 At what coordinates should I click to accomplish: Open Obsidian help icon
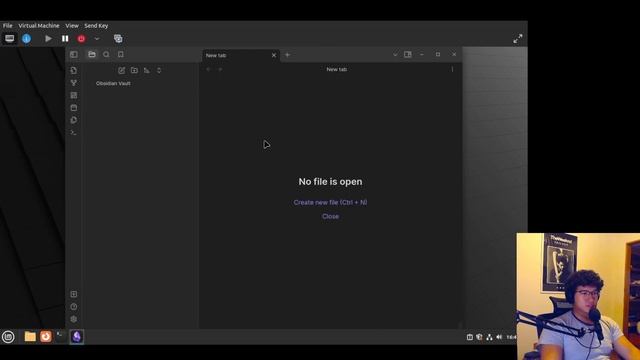[x=74, y=307]
